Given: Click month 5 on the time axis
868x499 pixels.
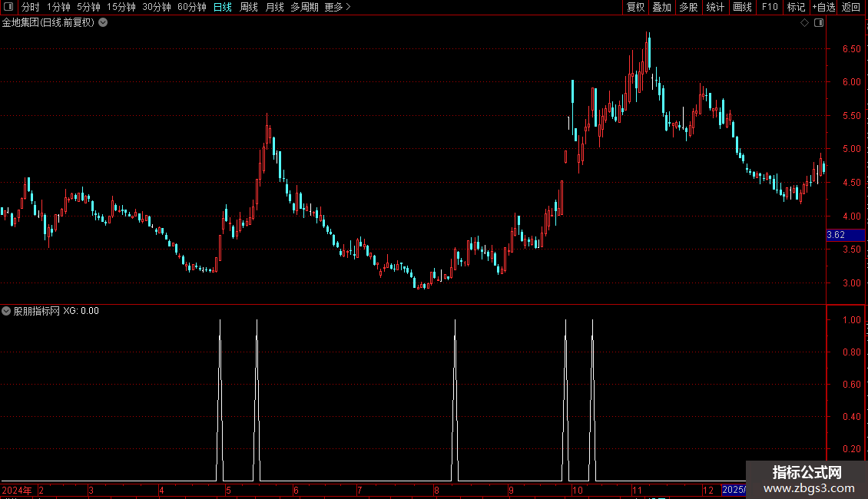Looking at the screenshot, I should [228, 490].
